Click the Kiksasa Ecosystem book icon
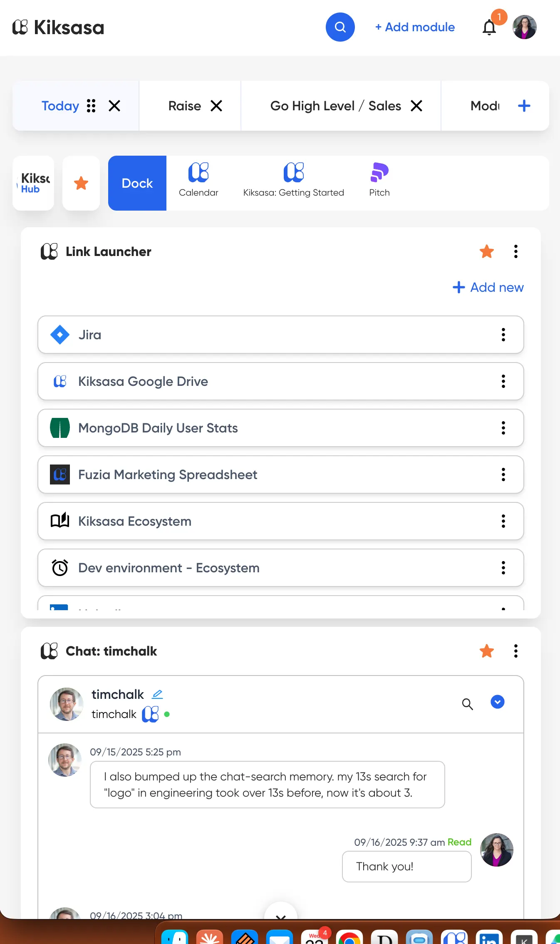Image resolution: width=560 pixels, height=944 pixels. pyautogui.click(x=60, y=520)
